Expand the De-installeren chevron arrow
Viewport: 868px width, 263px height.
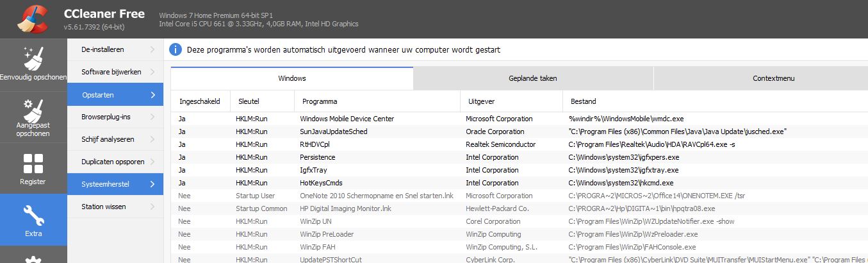point(152,49)
